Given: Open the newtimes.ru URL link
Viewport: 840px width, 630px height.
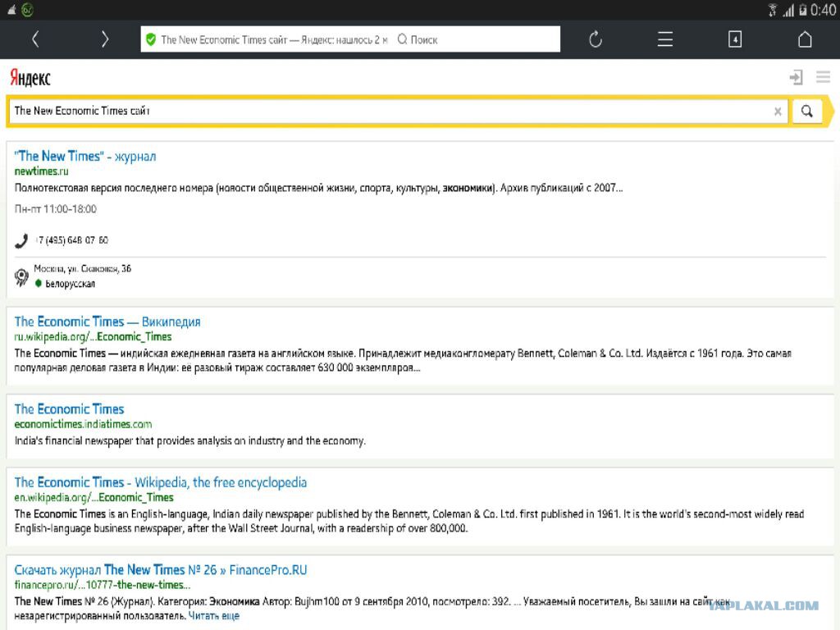Looking at the screenshot, I should point(41,171).
